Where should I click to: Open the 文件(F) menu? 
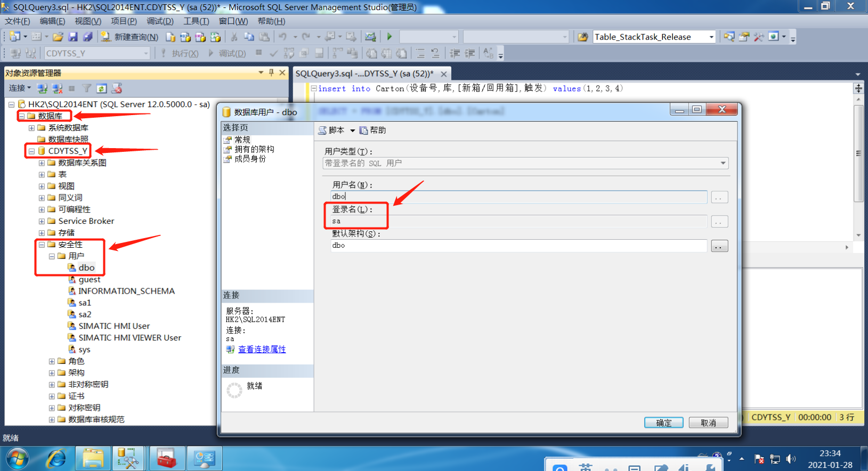pos(18,21)
